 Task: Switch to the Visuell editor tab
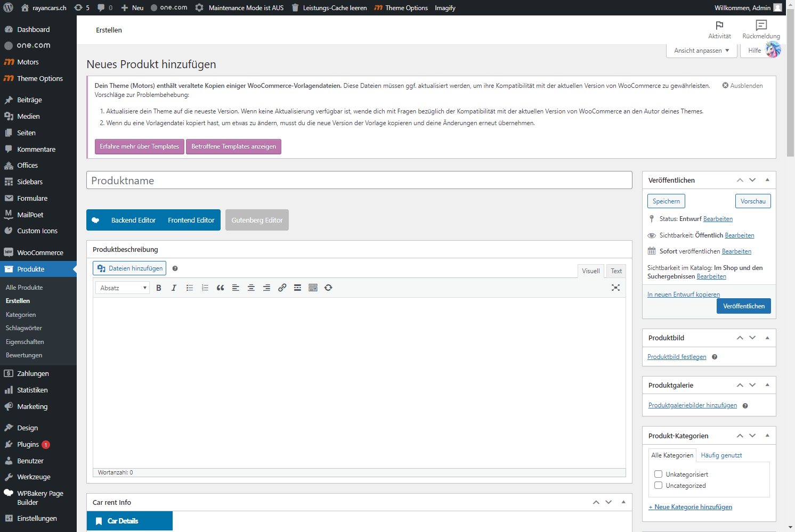(591, 271)
